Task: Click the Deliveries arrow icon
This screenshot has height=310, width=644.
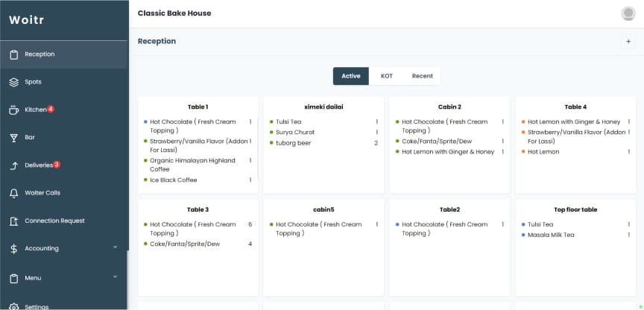Action: pos(13,165)
